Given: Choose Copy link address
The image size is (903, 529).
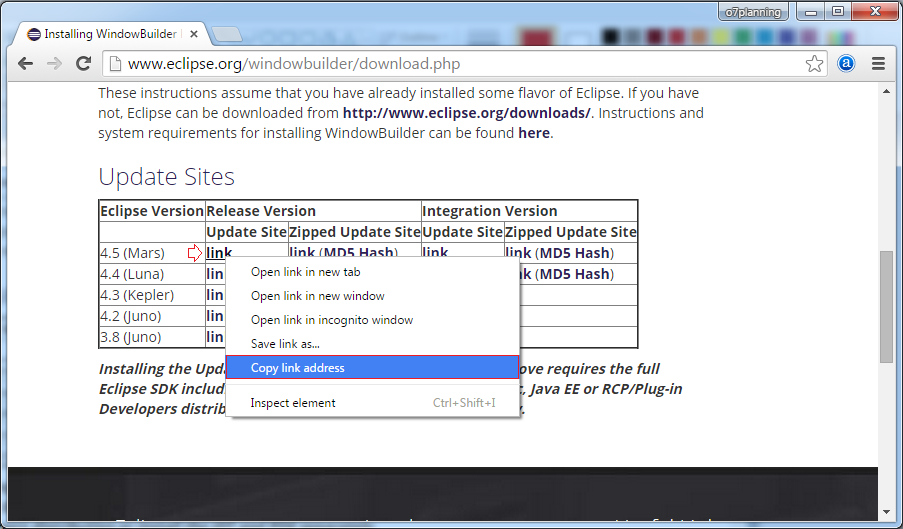Looking at the screenshot, I should coord(373,367).
